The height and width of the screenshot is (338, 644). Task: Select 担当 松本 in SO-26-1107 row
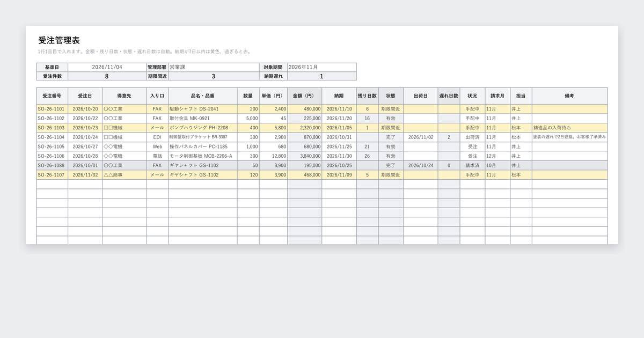click(x=521, y=175)
